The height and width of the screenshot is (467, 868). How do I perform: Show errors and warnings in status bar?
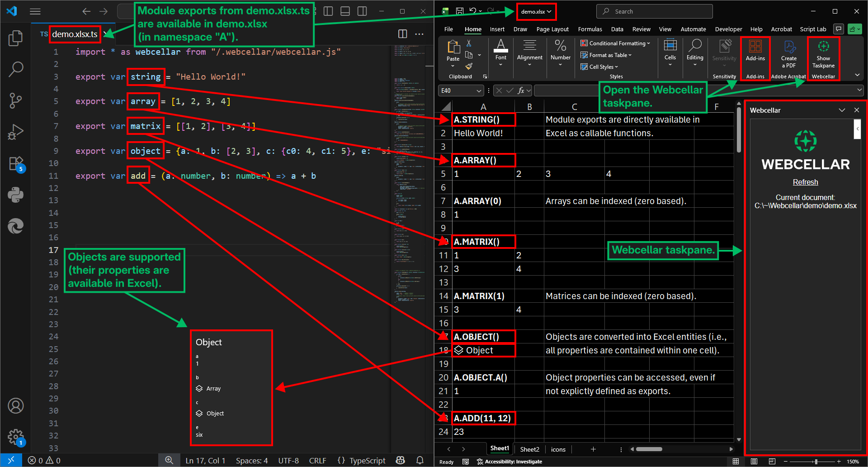pos(44,460)
